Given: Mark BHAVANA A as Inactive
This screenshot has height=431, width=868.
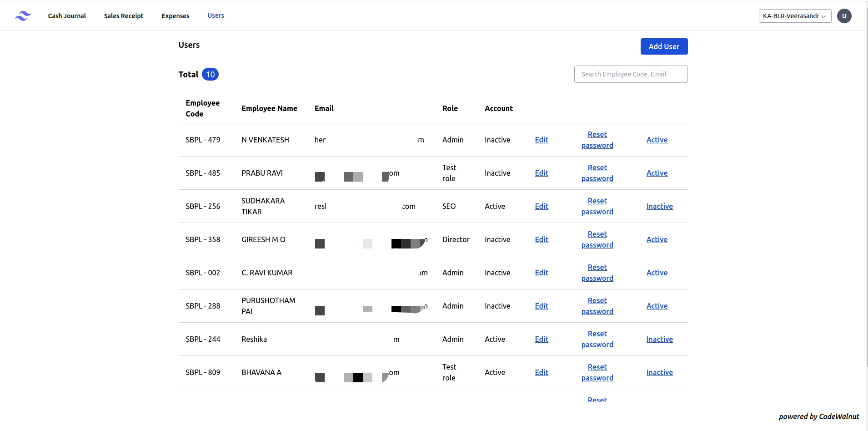Looking at the screenshot, I should click(x=659, y=372).
